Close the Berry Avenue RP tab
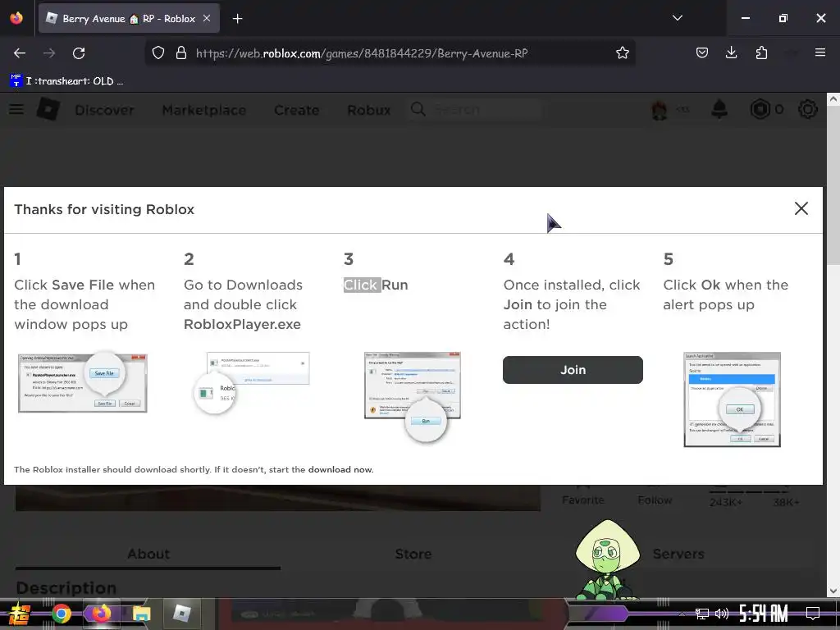The image size is (840, 630). tap(207, 18)
